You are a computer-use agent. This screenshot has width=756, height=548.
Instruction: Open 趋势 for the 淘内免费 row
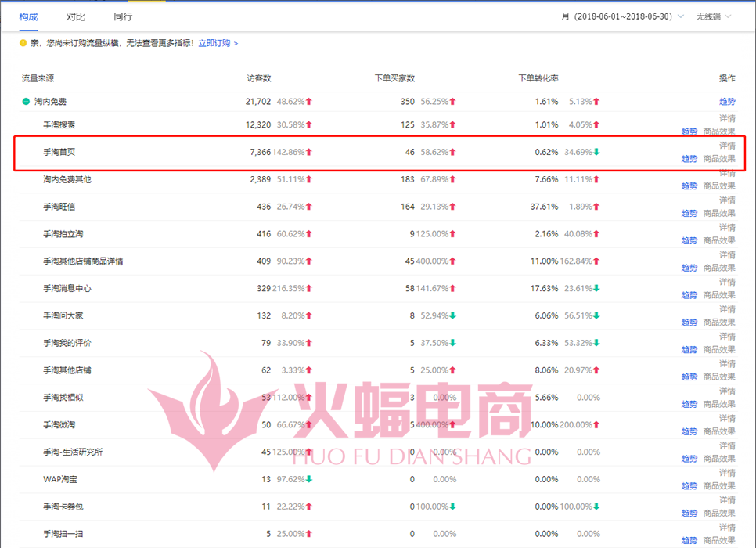pyautogui.click(x=727, y=102)
